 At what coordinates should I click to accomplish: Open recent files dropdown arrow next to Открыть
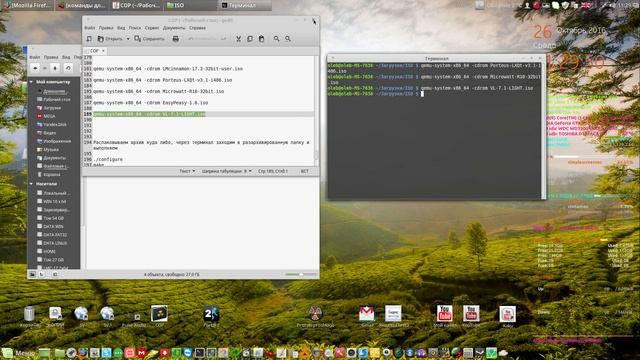click(x=128, y=39)
